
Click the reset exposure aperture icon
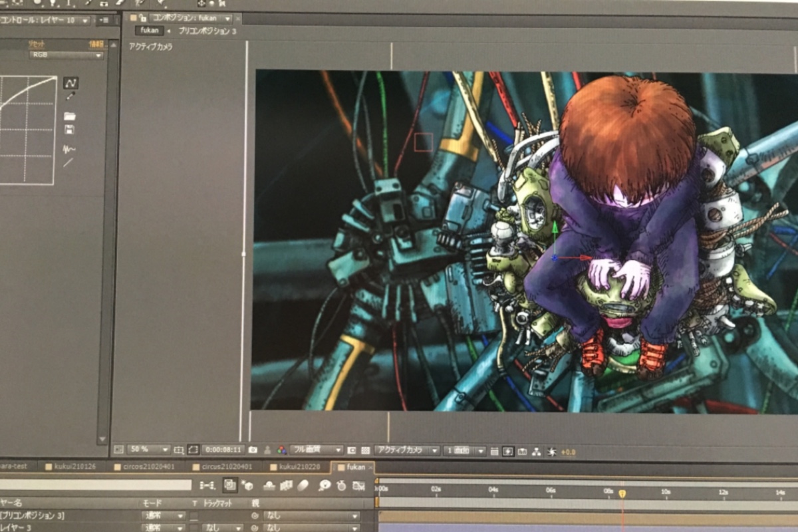tap(551, 452)
